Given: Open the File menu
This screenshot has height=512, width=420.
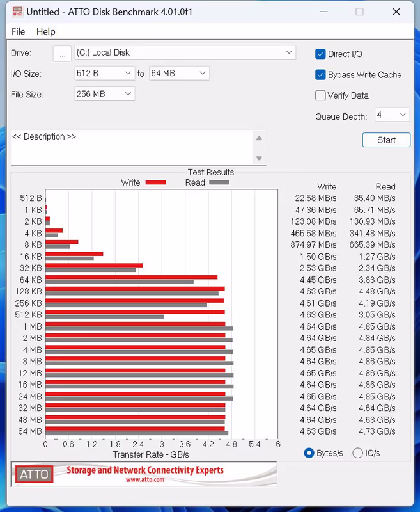Looking at the screenshot, I should point(18,31).
